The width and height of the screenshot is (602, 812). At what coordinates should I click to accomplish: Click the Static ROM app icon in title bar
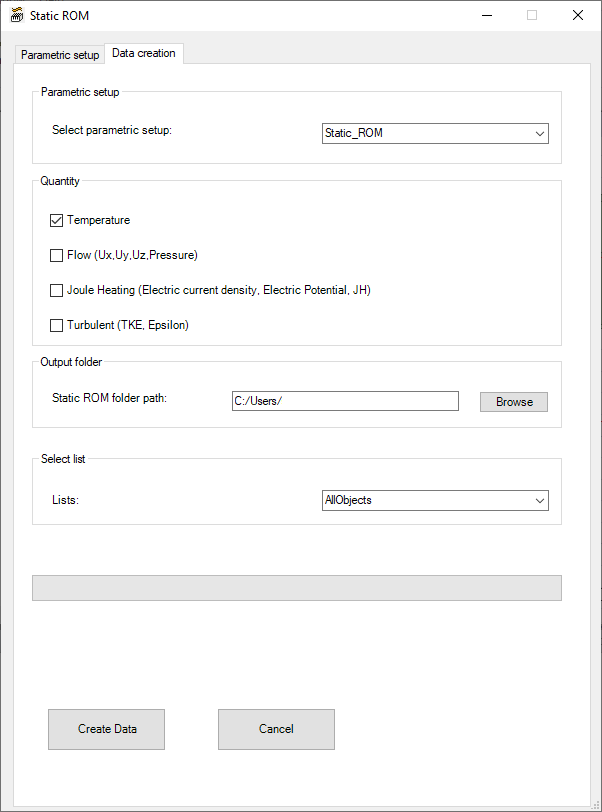point(17,15)
